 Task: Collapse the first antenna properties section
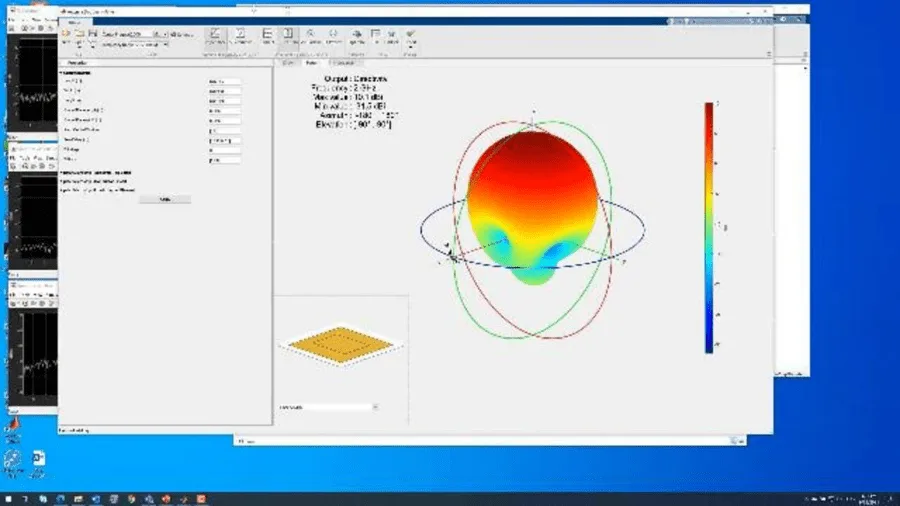(76, 73)
